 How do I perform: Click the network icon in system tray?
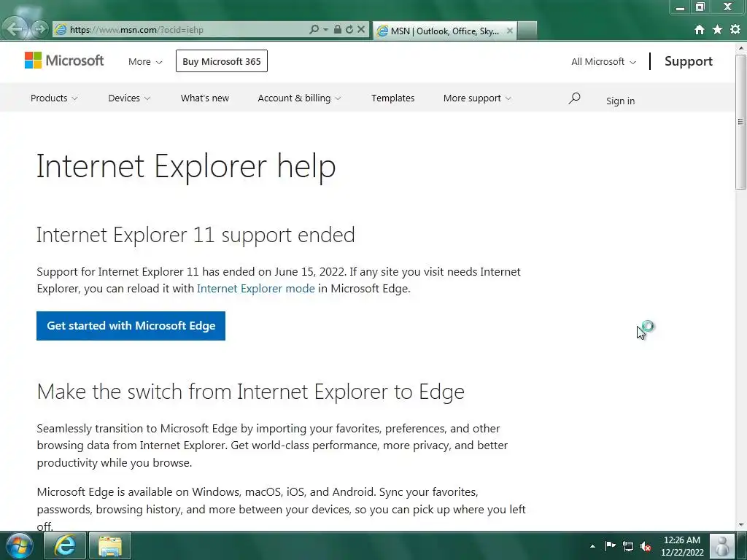628,546
